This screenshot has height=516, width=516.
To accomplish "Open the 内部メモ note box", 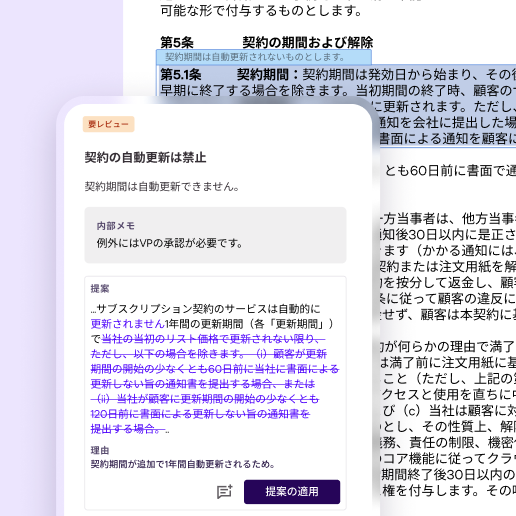I will (x=215, y=235).
